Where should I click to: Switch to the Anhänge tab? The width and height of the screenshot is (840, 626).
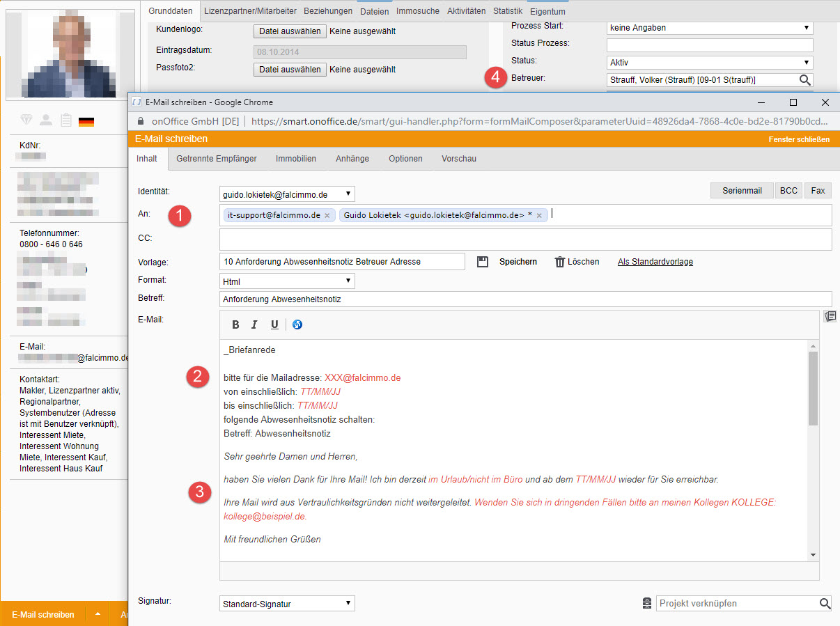(352, 159)
